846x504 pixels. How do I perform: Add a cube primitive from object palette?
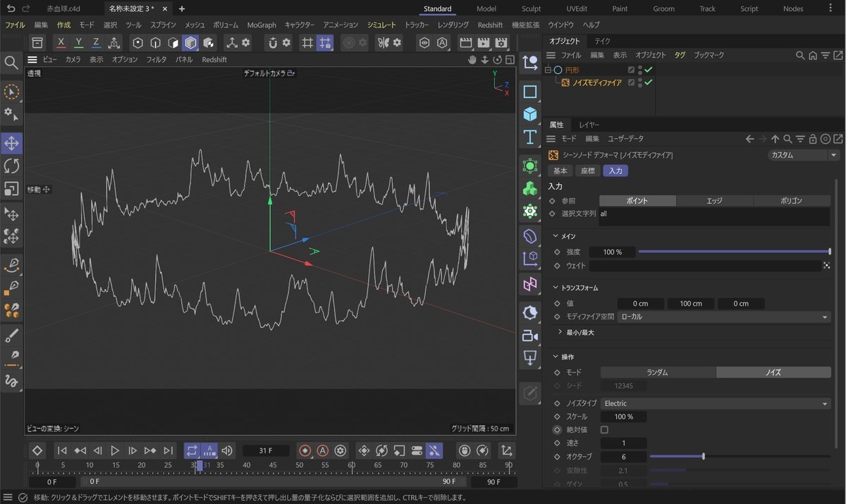point(530,113)
